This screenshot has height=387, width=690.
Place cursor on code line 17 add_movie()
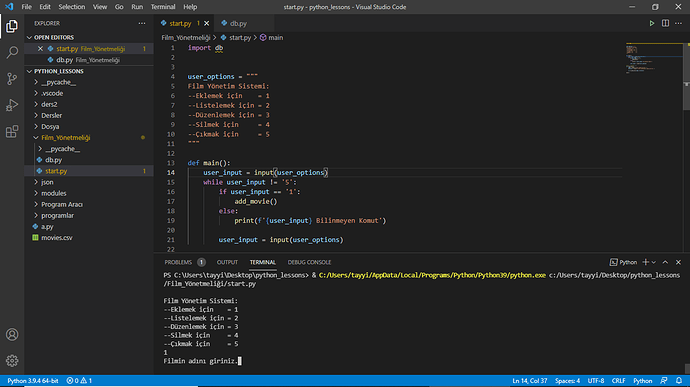(x=256, y=201)
